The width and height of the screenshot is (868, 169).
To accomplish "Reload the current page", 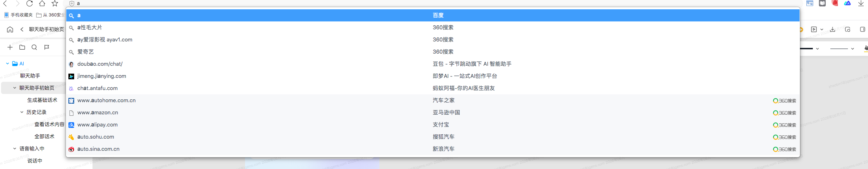I will 30,4.
